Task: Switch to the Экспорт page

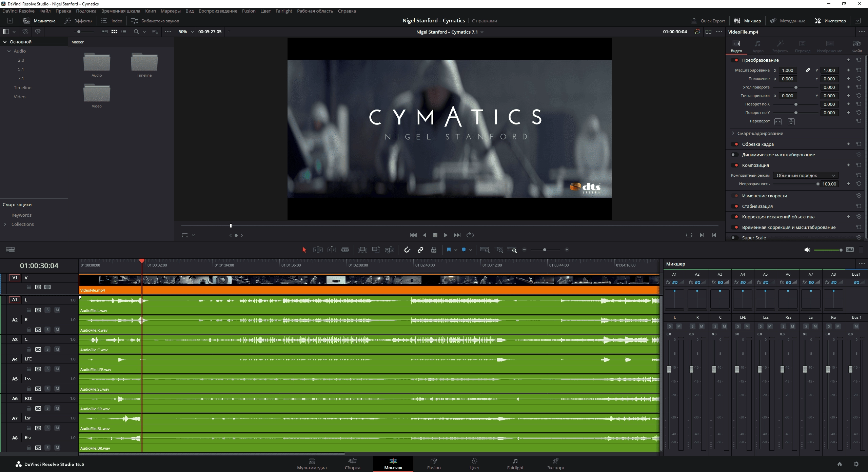Action: click(556, 464)
